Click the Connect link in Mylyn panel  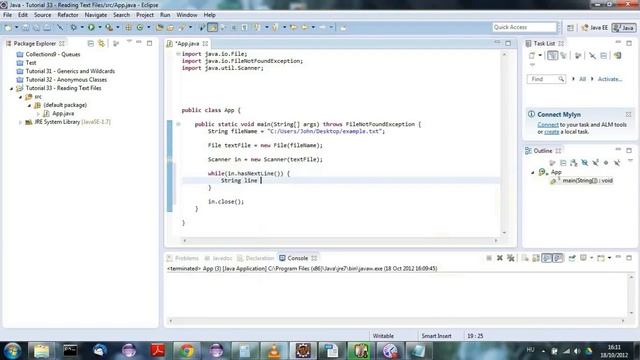pos(548,125)
